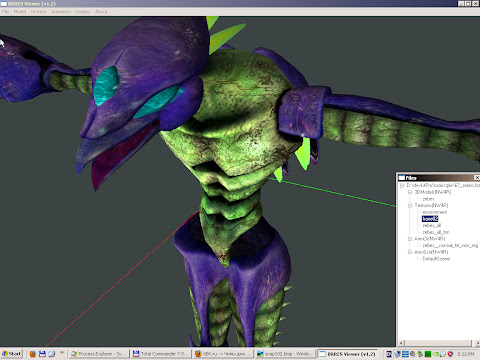Click the third quick launch icon
480x360 pixels.
point(52,354)
